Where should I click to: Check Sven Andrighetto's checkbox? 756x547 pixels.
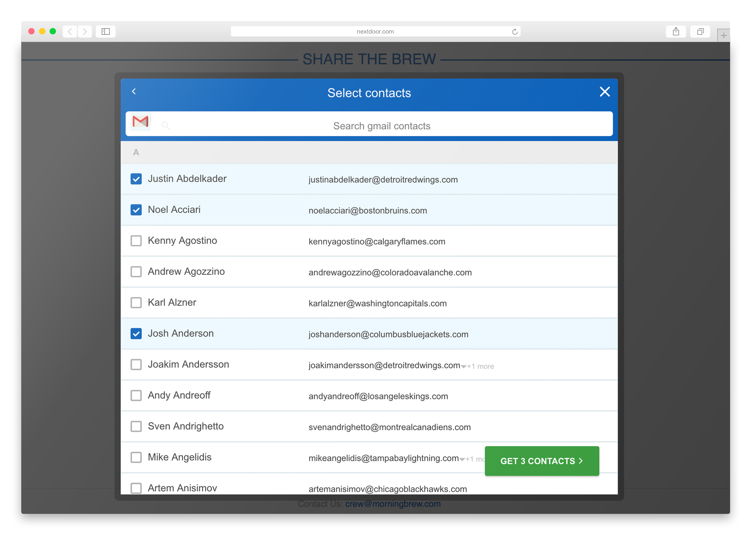tap(136, 426)
